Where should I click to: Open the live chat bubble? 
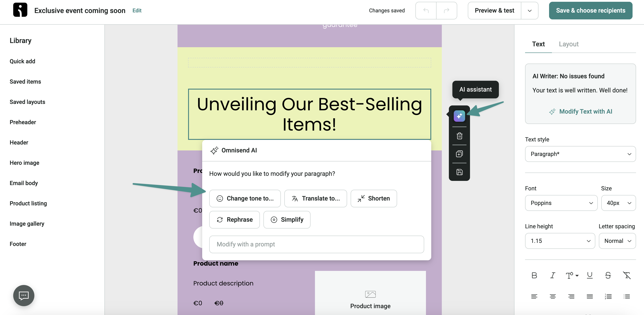point(24,295)
